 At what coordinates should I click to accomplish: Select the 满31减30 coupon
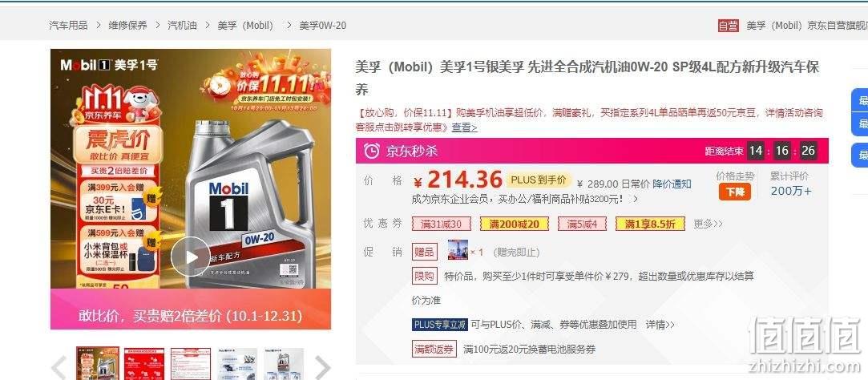pyautogui.click(x=441, y=224)
